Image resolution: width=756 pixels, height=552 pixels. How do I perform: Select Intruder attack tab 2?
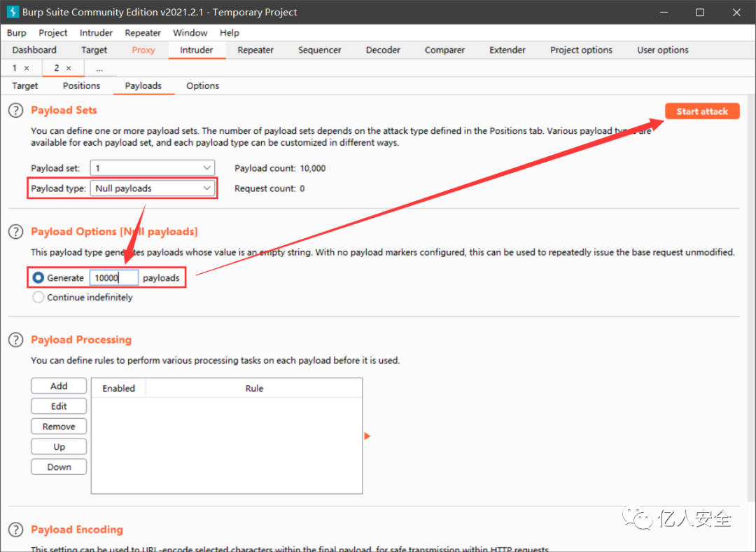pos(57,68)
